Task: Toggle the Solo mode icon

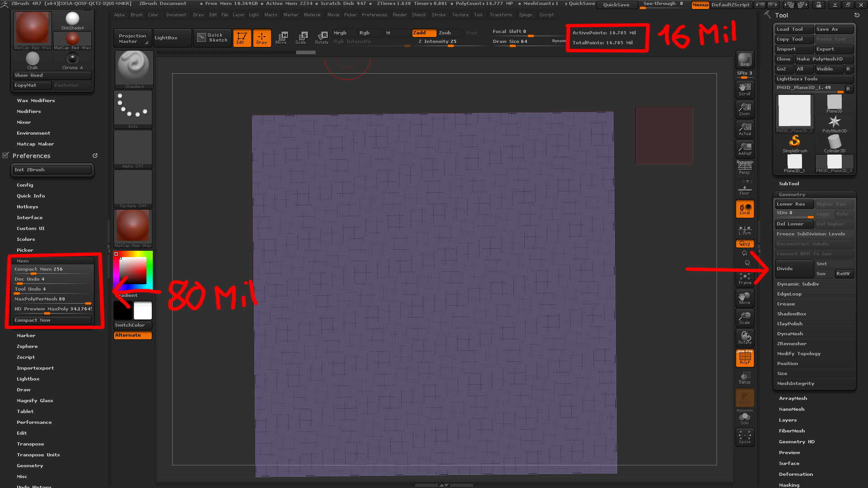Action: (x=745, y=418)
